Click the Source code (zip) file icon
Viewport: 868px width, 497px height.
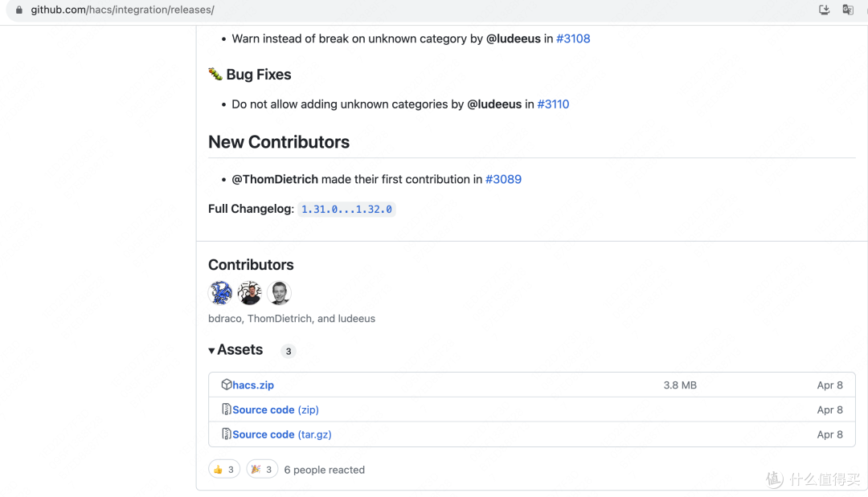click(227, 409)
